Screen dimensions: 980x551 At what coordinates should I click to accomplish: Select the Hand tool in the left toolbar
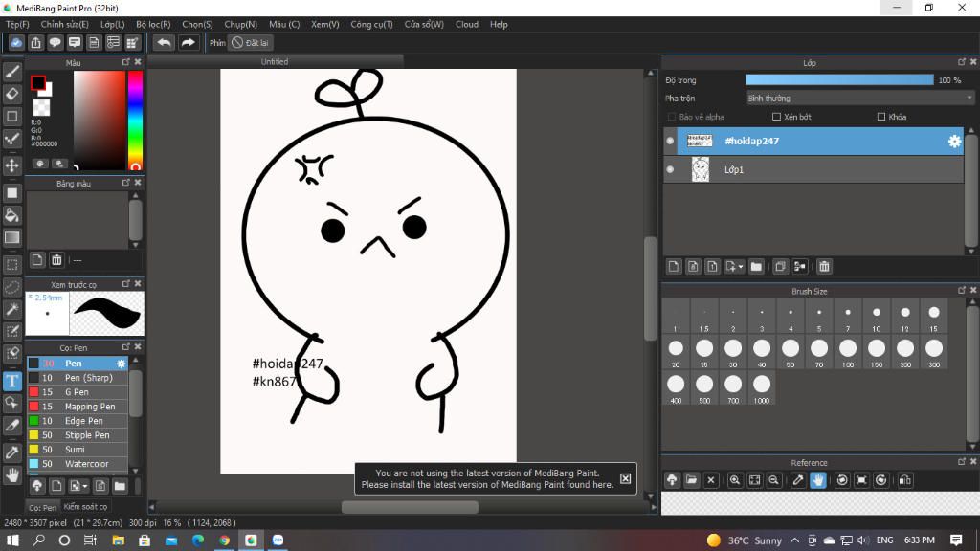click(11, 475)
